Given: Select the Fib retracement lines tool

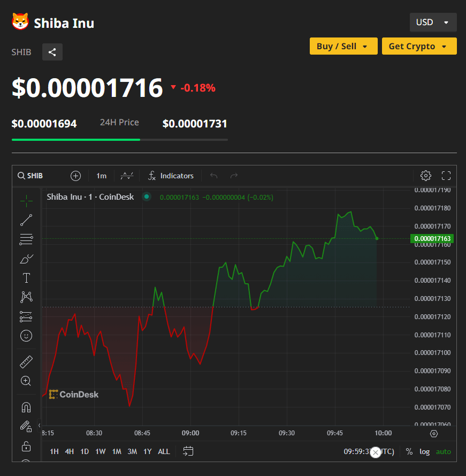Looking at the screenshot, I should (x=26, y=239).
